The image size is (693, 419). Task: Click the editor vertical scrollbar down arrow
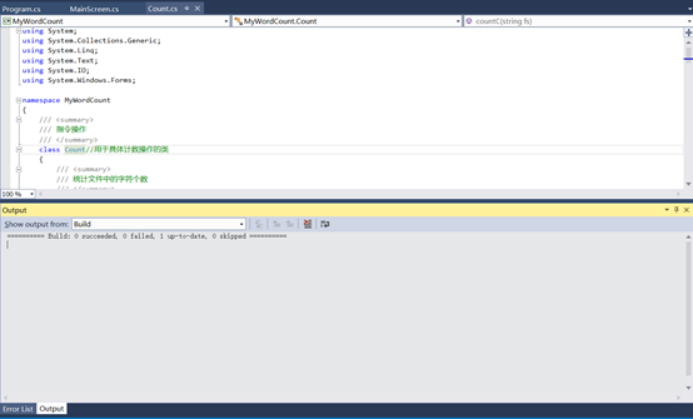[x=688, y=184]
